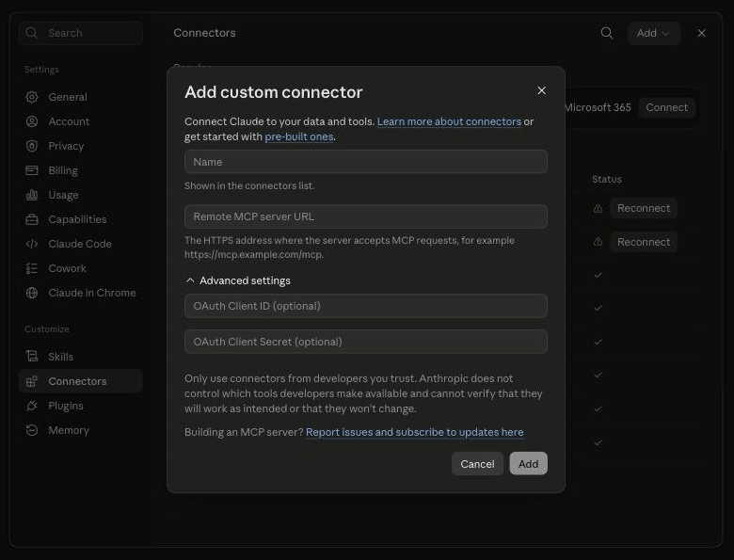Click the Cancel button
This screenshot has height=560, width=734.
[477, 464]
